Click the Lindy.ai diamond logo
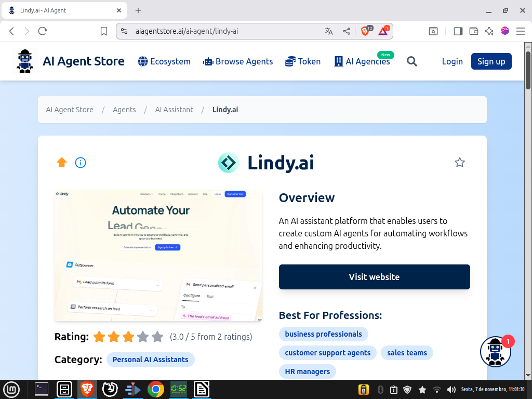 [228, 163]
